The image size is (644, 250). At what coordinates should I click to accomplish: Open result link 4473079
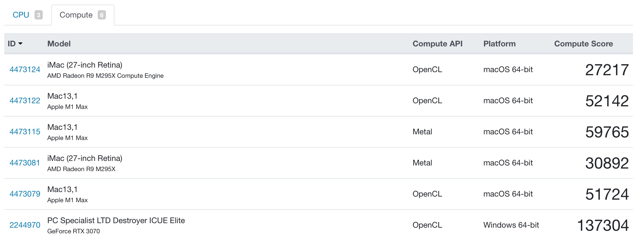pos(25,194)
